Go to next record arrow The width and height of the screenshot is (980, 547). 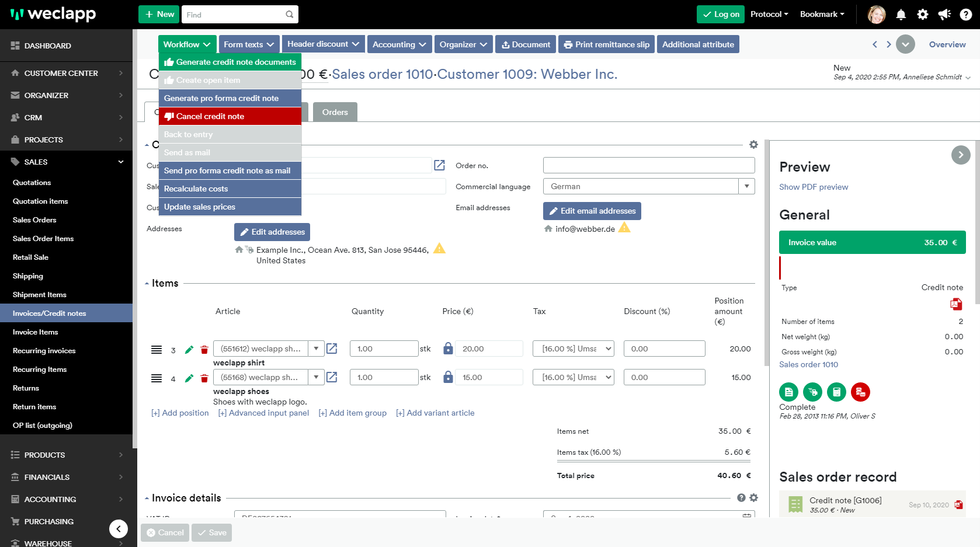(889, 44)
